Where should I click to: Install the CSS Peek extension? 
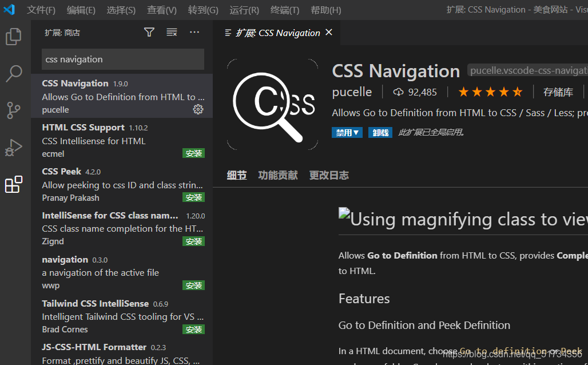coord(193,197)
